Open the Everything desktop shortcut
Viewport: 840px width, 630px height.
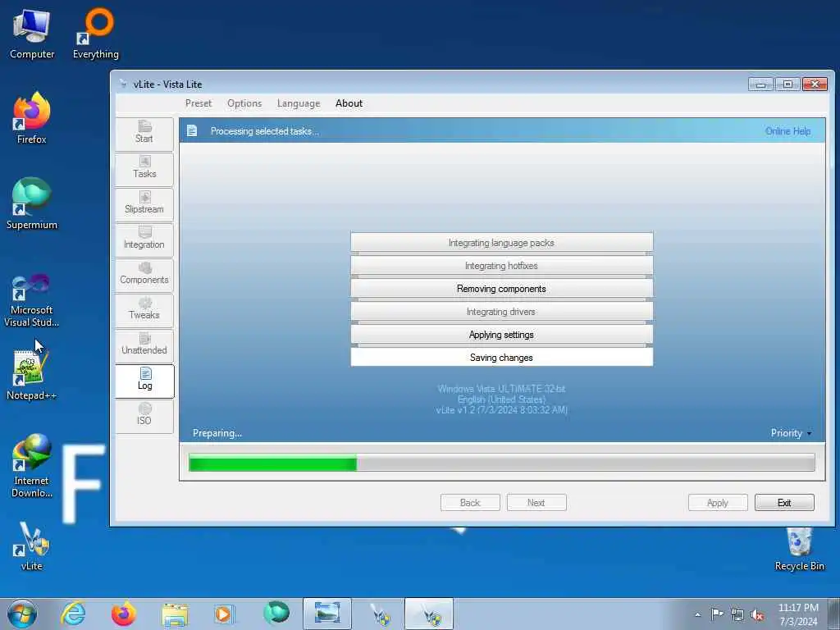pos(96,34)
